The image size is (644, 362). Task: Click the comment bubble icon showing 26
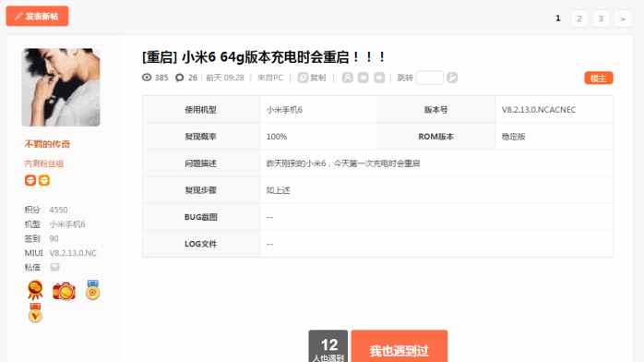tap(180, 78)
